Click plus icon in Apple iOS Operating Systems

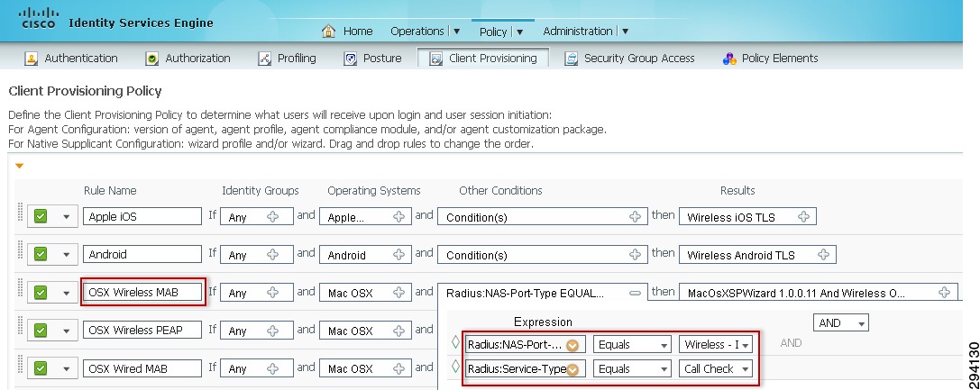398,216
